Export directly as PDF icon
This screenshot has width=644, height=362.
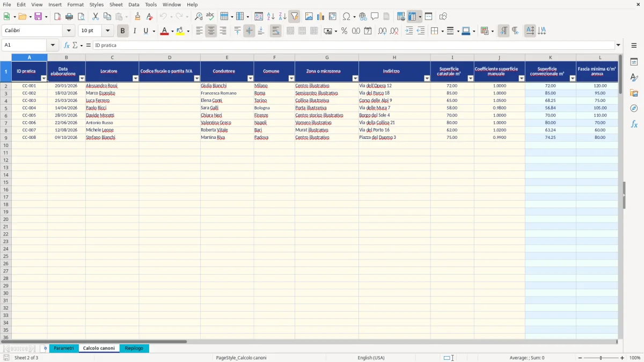pos(57,17)
